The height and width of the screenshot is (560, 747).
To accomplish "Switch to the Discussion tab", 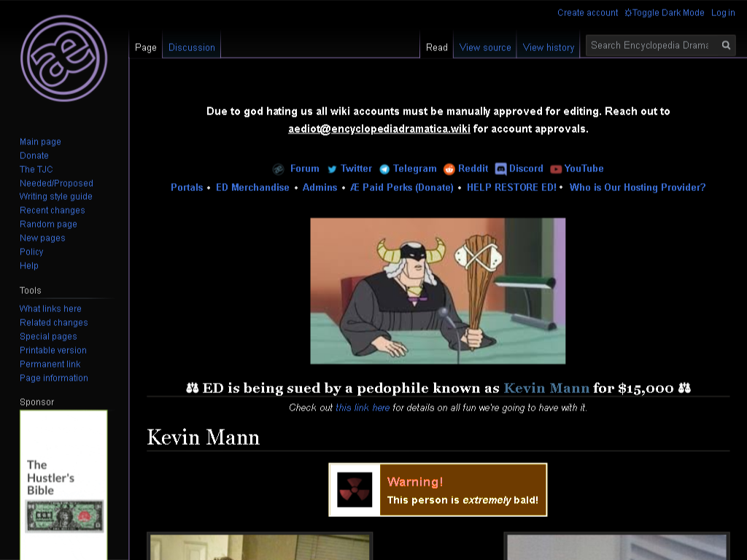I will point(192,47).
